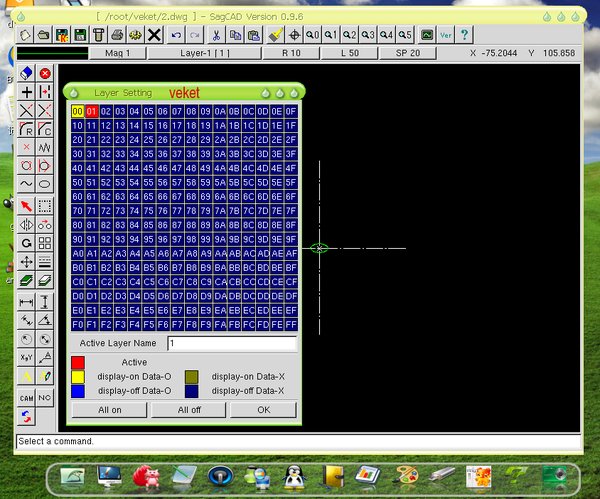Open the penguin icon in dock
600x499 pixels.
pos(294,477)
